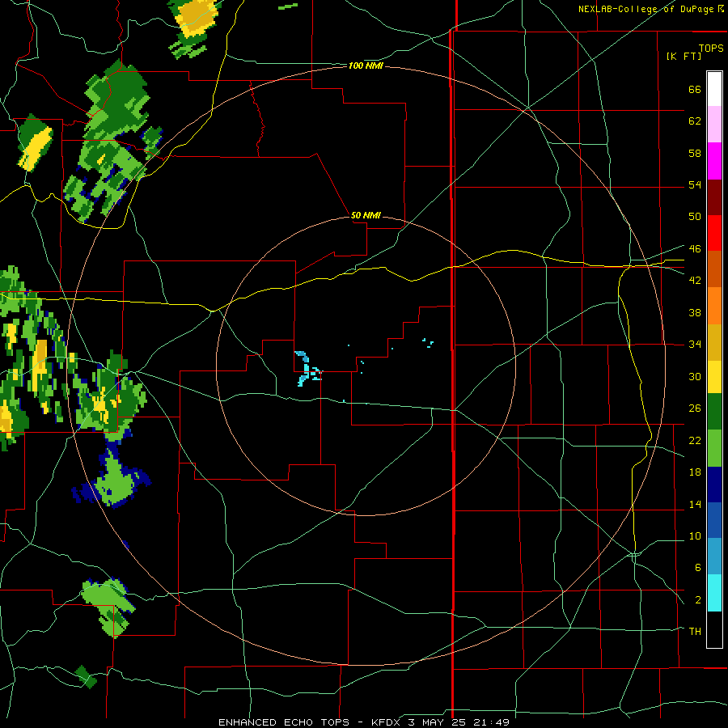Image resolution: width=728 pixels, height=728 pixels.
Task: Click the magenta 58 kft legend swatch
Action: 714,161
